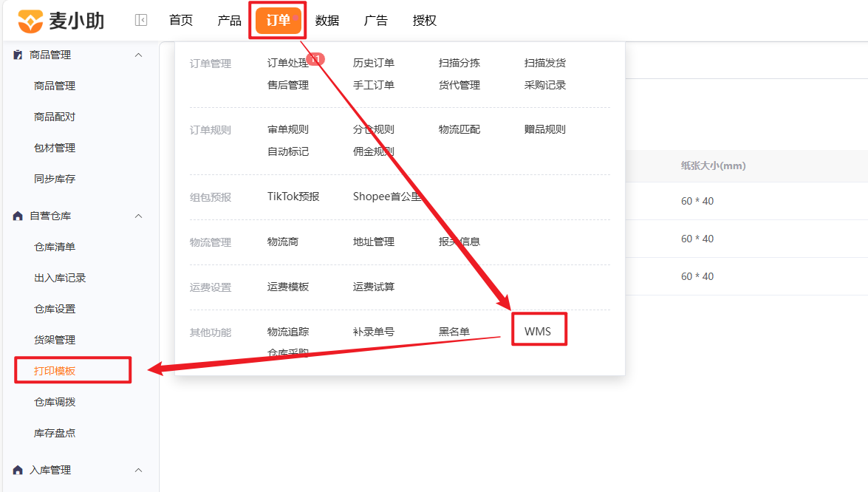Open 运费模板 from the dropdown

pyautogui.click(x=288, y=287)
